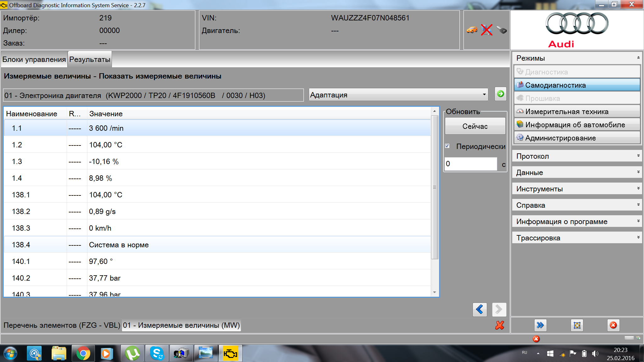This screenshot has width=644, height=362.
Task: Switch to Блоки управления tab
Action: [x=34, y=59]
